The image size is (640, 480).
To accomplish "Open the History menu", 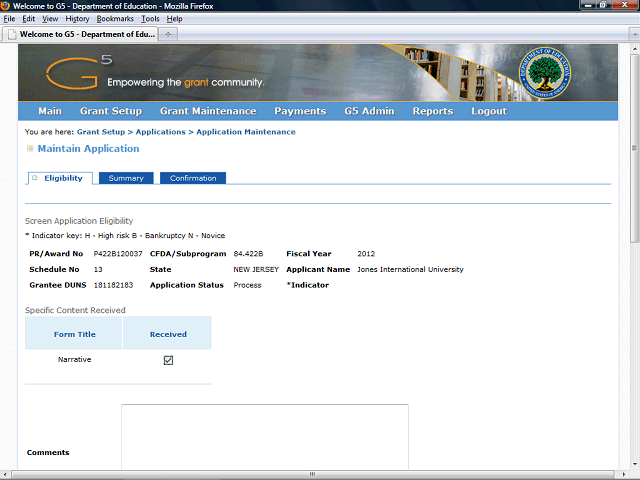I will [77, 19].
